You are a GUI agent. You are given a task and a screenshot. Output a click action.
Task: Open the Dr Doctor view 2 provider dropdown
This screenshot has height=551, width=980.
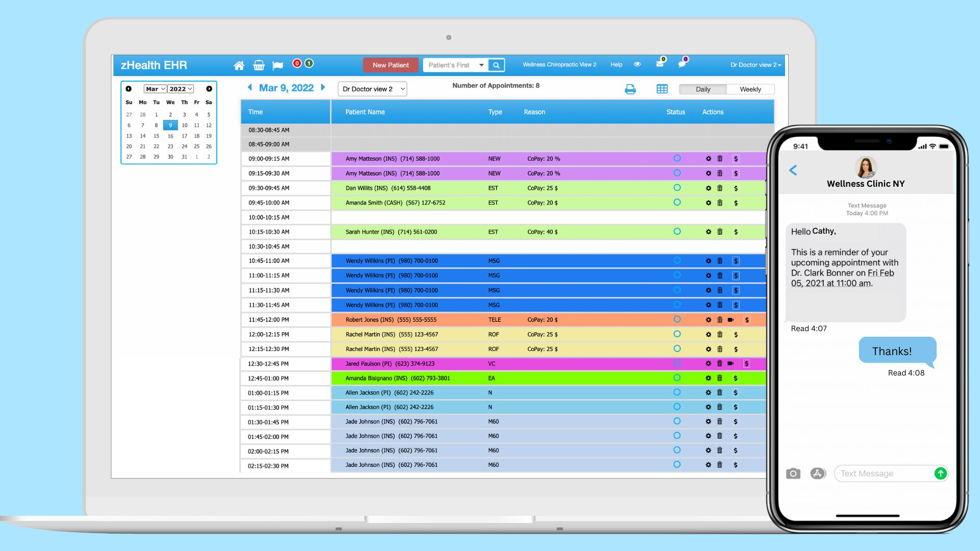coord(373,89)
